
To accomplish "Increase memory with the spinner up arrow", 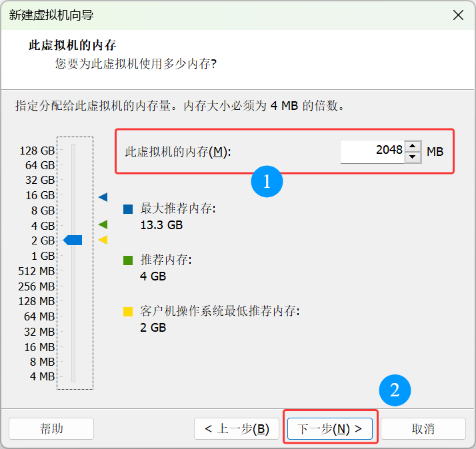I will [x=412, y=146].
